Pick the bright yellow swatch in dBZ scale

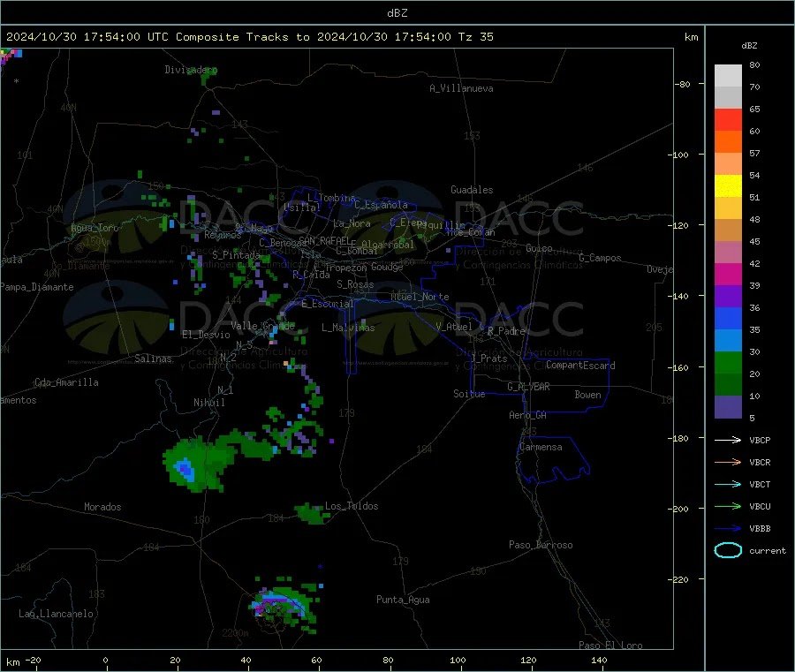tap(728, 185)
